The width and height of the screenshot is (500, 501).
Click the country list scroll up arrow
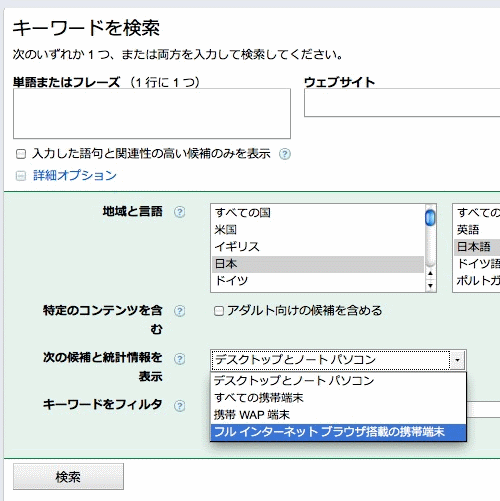coord(430,273)
